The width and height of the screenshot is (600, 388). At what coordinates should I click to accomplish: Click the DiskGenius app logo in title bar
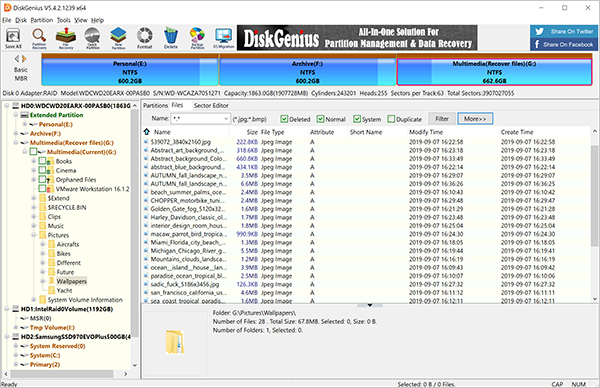point(7,8)
